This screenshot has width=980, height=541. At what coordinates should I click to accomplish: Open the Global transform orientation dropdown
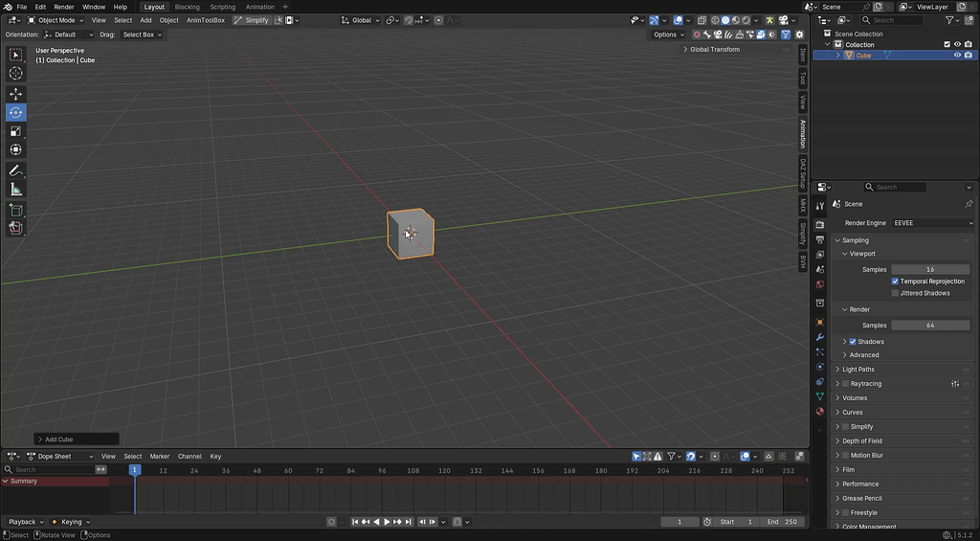[x=361, y=20]
